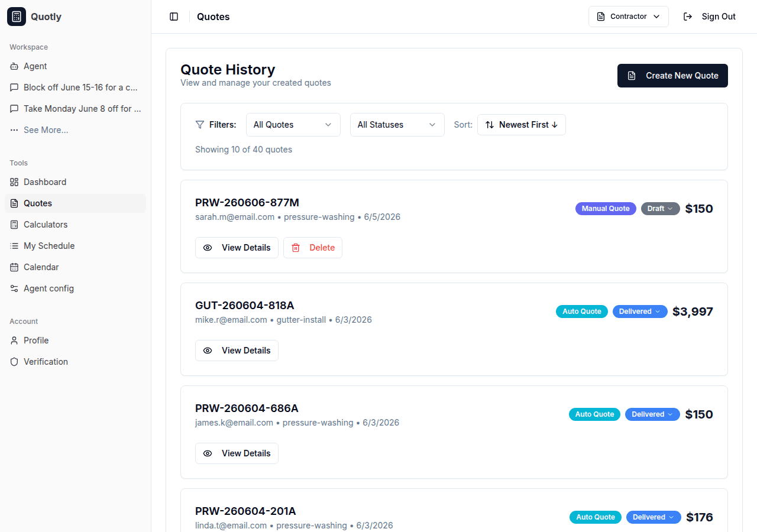Viewport: 757px width, 532px height.
Task: Click the ellipsis icon beside See More
Action: (14, 130)
